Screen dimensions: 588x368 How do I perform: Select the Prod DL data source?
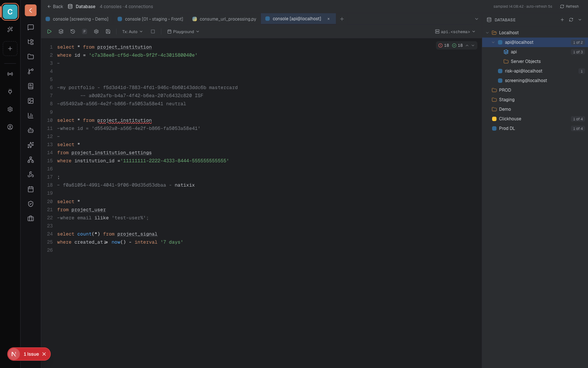click(x=535, y=128)
